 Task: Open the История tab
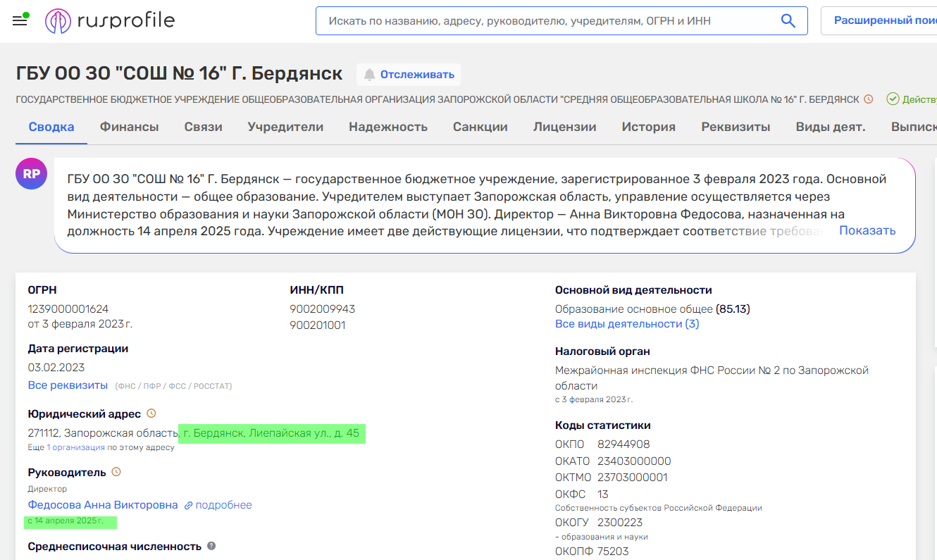tap(648, 127)
